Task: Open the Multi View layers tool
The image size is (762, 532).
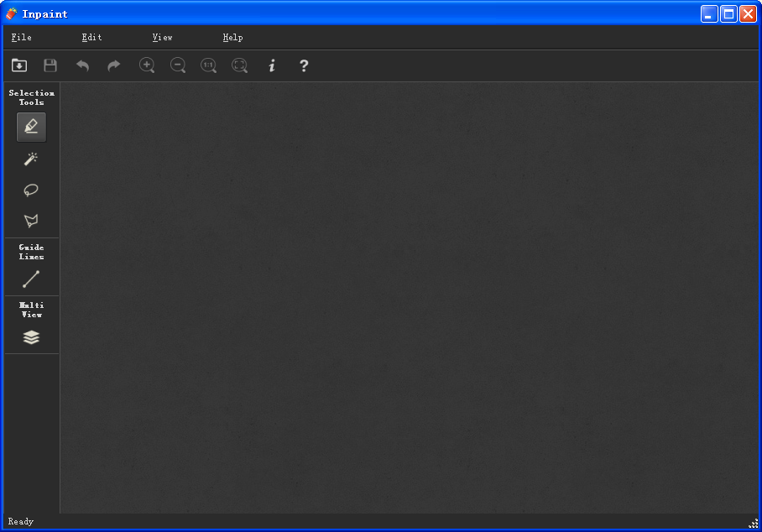Action: (x=31, y=337)
